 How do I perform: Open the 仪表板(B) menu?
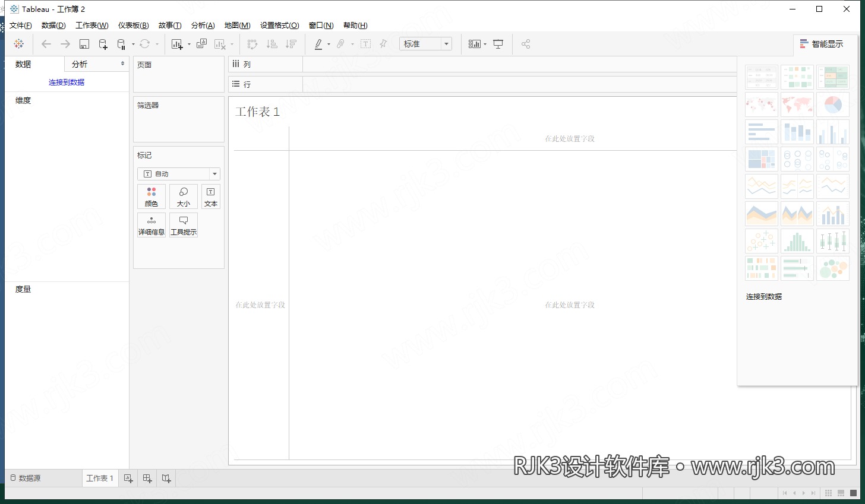(134, 26)
